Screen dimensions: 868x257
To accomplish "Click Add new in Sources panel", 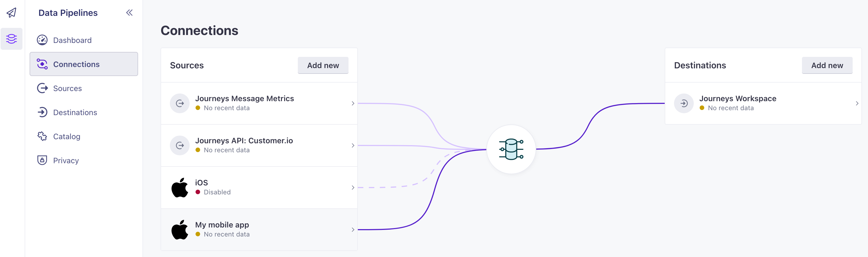I will click(322, 65).
